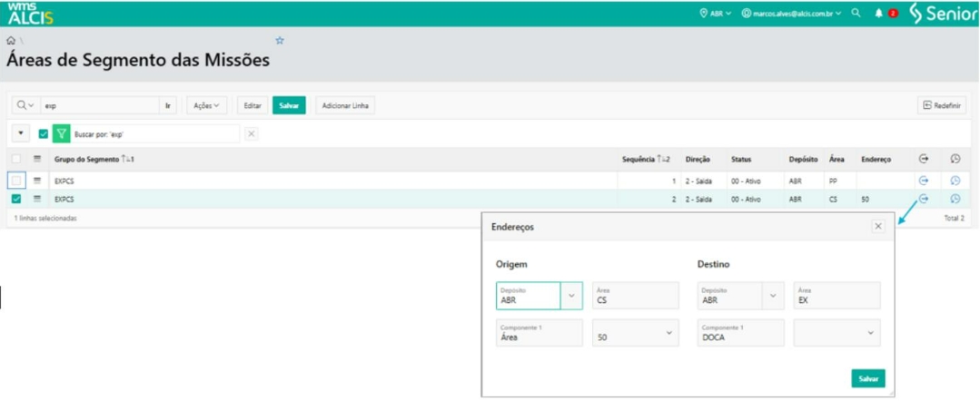This screenshot has height=401, width=980.
Task: Uncheck the 'Buscar por: exp' filter checkbox
Action: 43,133
